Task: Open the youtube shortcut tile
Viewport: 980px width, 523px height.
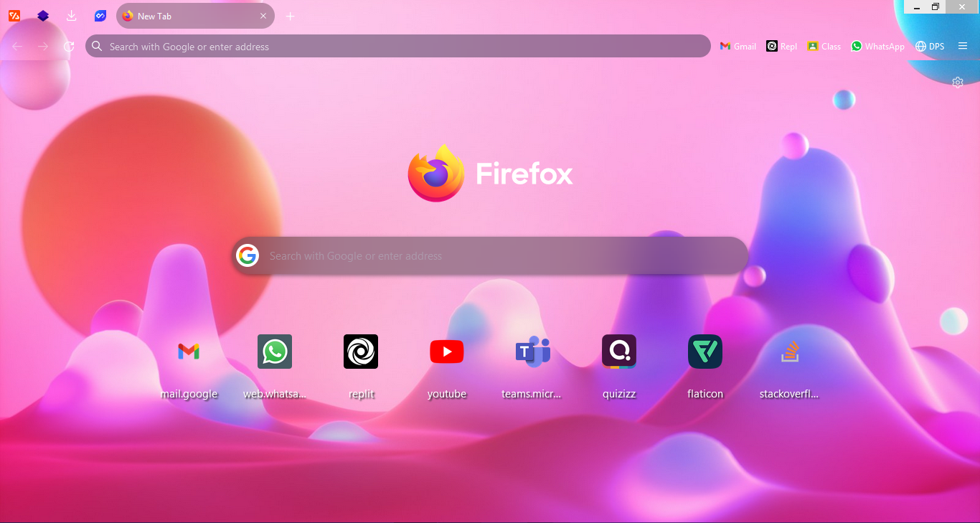Action: point(447,352)
